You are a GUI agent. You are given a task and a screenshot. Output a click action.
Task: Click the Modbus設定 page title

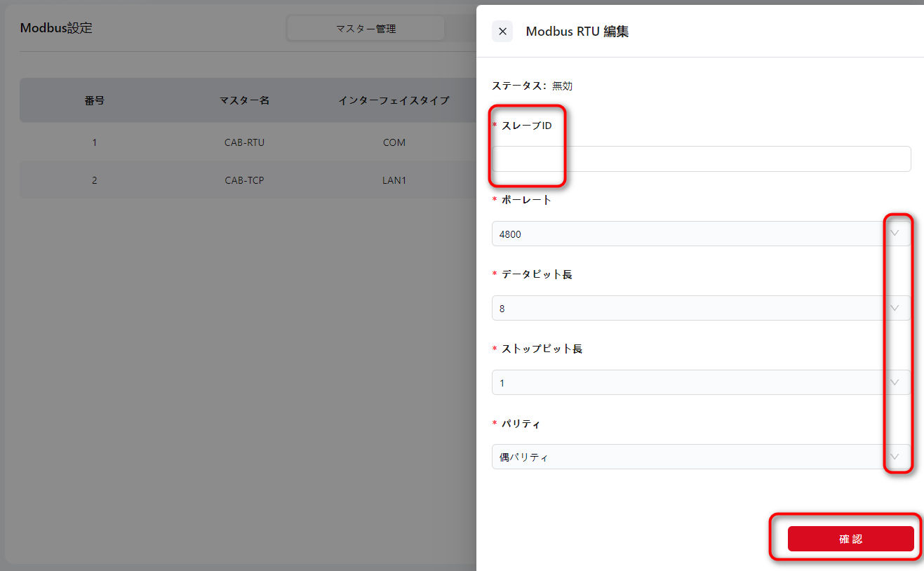coord(56,28)
